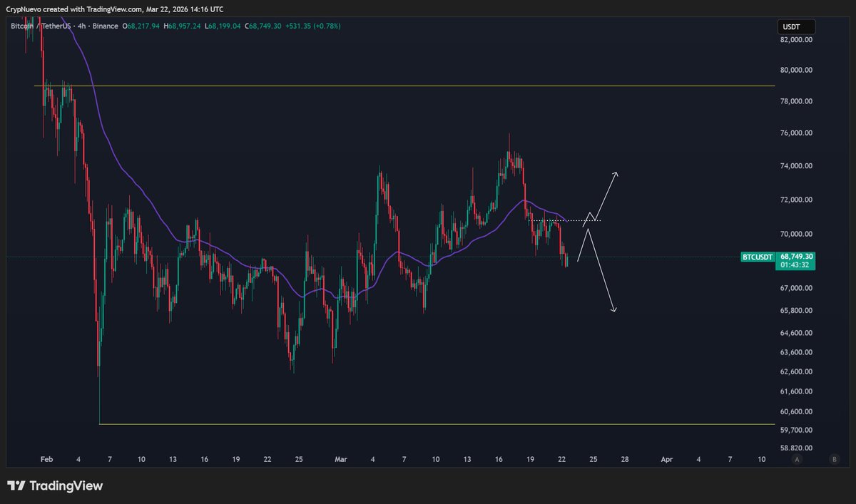Click the 68,749.30 current price tag
The width and height of the screenshot is (856, 504).
[798, 256]
